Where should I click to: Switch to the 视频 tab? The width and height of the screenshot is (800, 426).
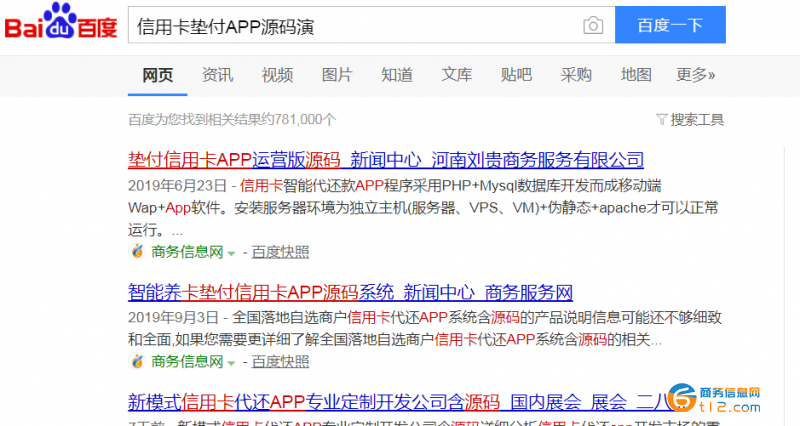277,76
